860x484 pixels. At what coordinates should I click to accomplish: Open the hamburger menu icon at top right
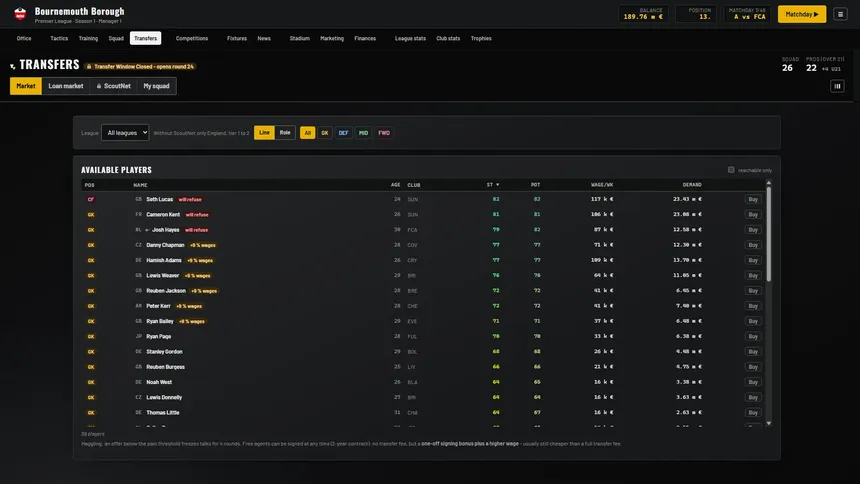pos(840,14)
